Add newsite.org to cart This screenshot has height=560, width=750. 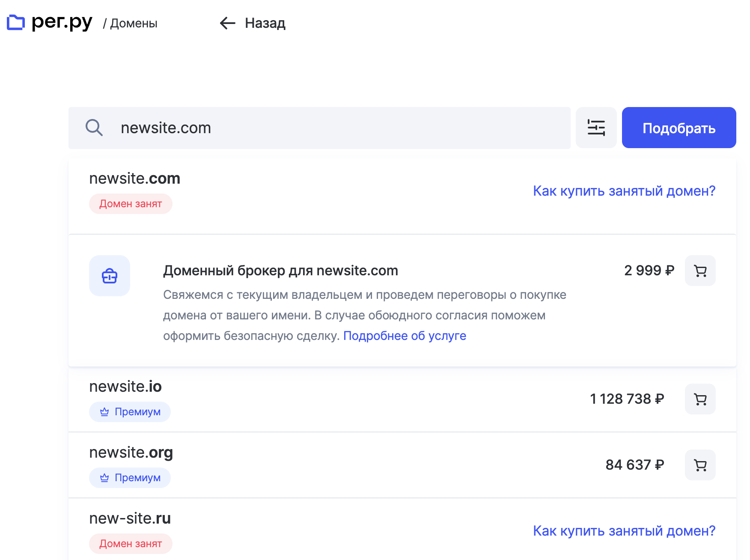tap(700, 465)
